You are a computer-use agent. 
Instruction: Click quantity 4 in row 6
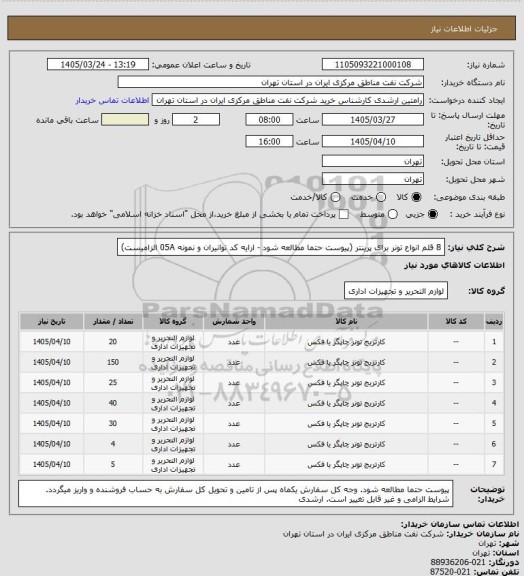pyautogui.click(x=113, y=444)
